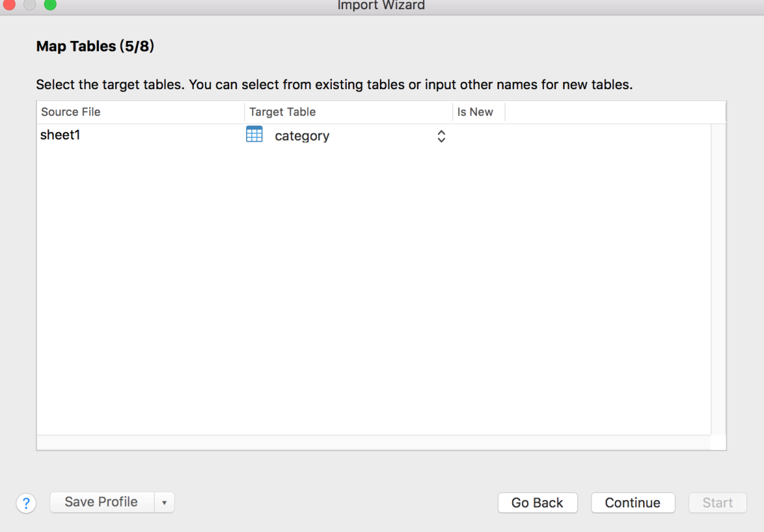Open the help question mark button
Viewport: 764px width, 532px height.
[x=26, y=503]
